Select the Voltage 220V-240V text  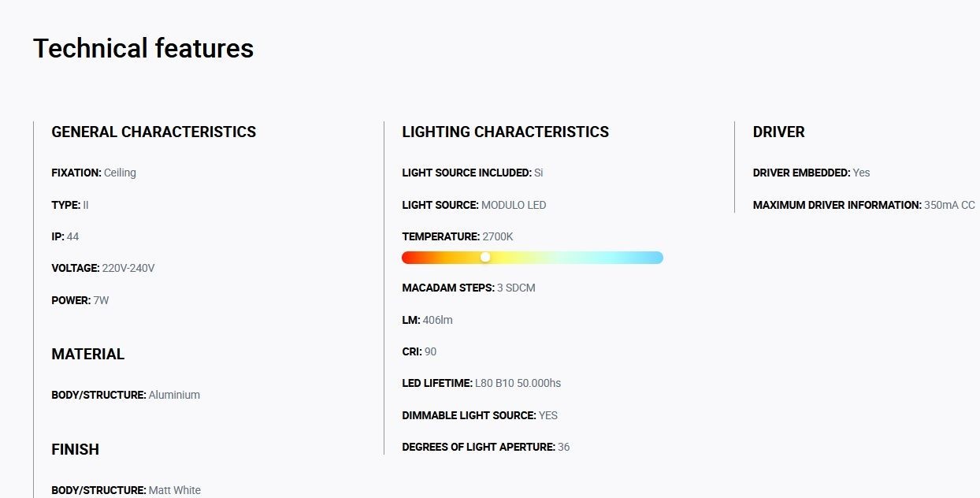pyautogui.click(x=103, y=268)
